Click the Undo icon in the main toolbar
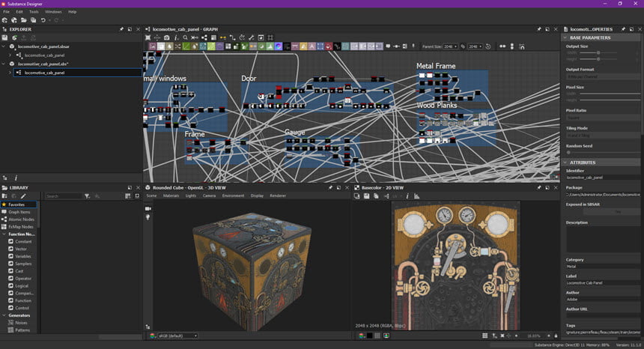This screenshot has height=349, width=644. (43, 20)
